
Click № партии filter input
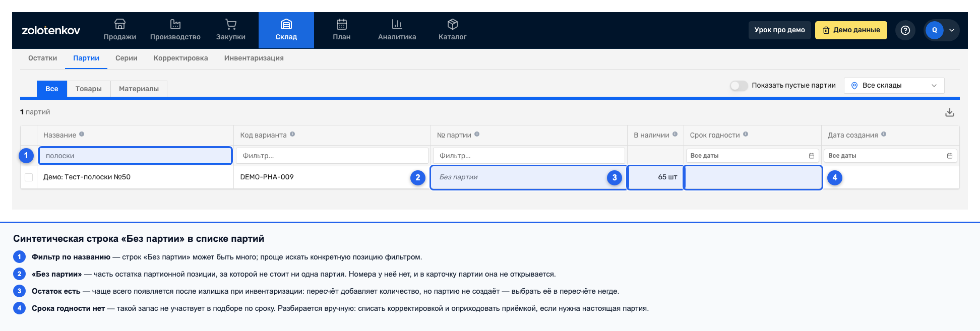pos(529,156)
